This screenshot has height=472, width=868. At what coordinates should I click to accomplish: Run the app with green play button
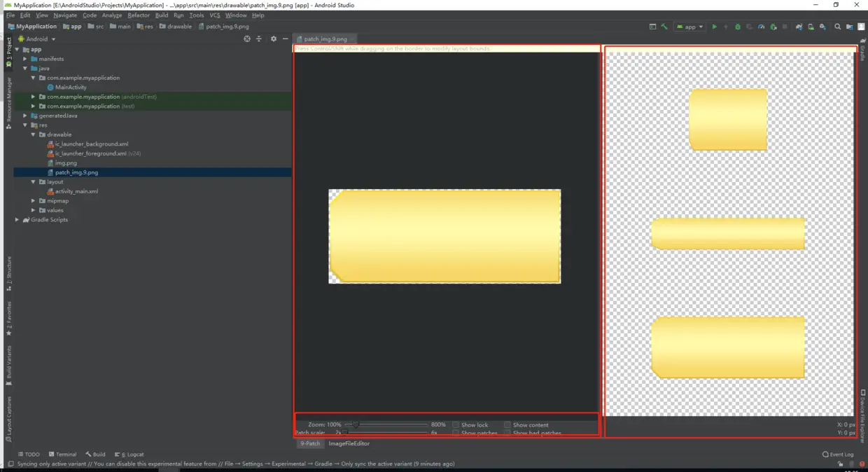pyautogui.click(x=715, y=27)
